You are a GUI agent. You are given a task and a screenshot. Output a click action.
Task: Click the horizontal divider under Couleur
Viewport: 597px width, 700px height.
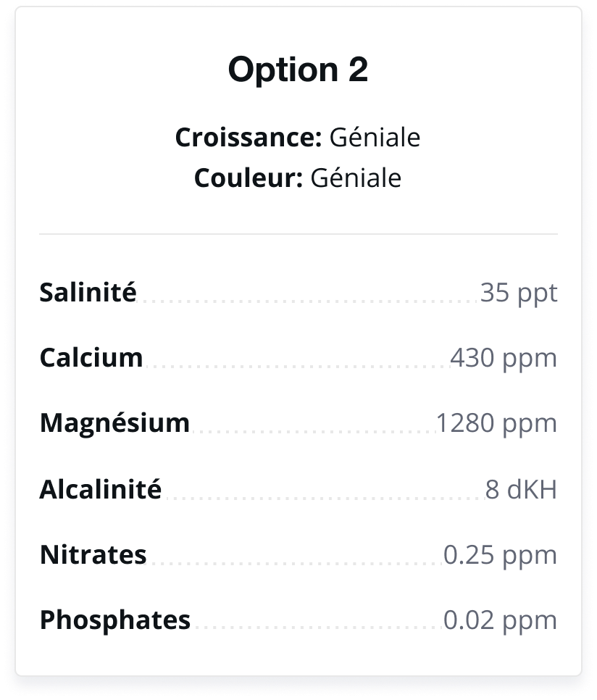(x=298, y=233)
